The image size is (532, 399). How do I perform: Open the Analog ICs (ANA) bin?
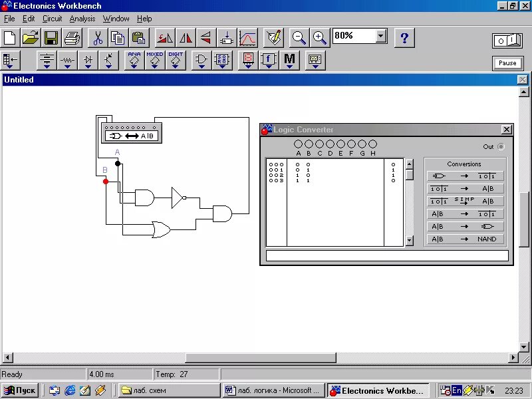point(134,61)
